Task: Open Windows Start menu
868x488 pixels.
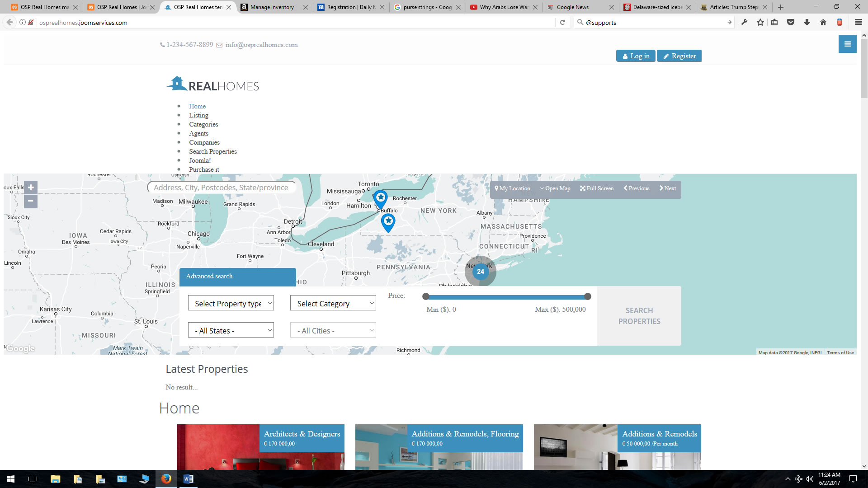Action: [11, 479]
